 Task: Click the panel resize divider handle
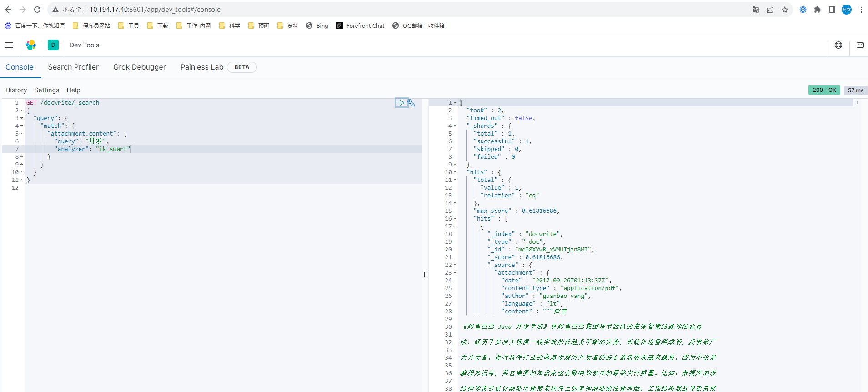[x=425, y=274]
